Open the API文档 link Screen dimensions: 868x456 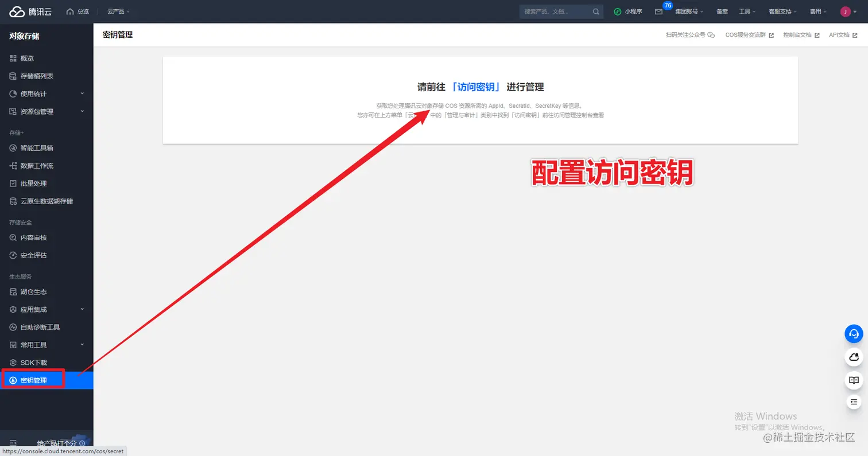click(842, 35)
